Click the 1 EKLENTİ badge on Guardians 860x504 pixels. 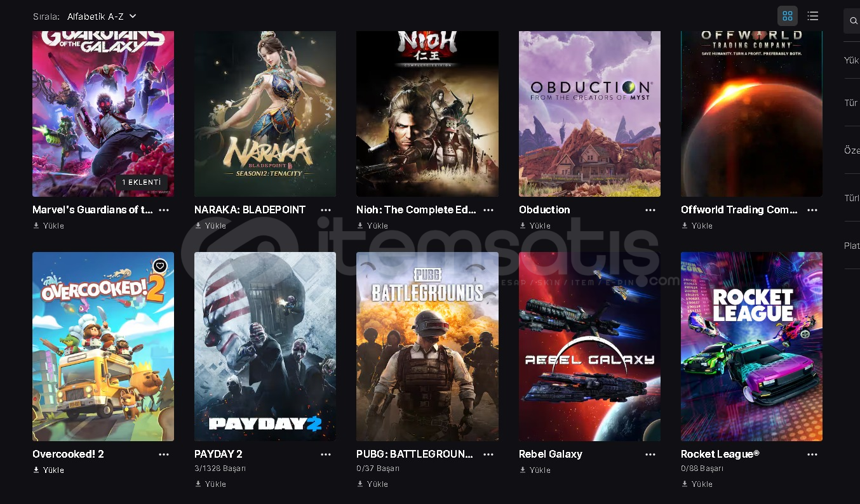(x=142, y=182)
